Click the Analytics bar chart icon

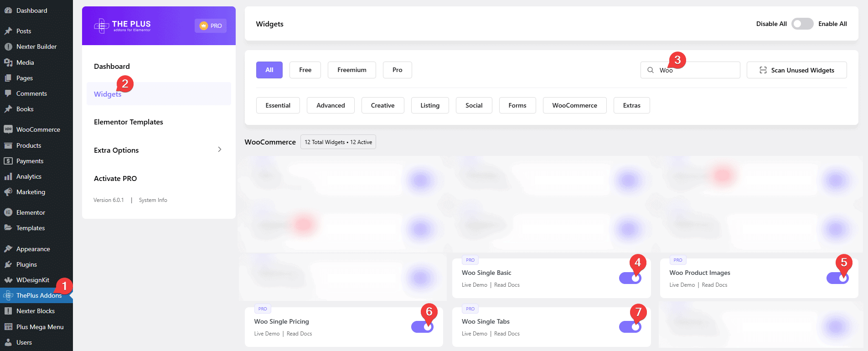(x=8, y=176)
